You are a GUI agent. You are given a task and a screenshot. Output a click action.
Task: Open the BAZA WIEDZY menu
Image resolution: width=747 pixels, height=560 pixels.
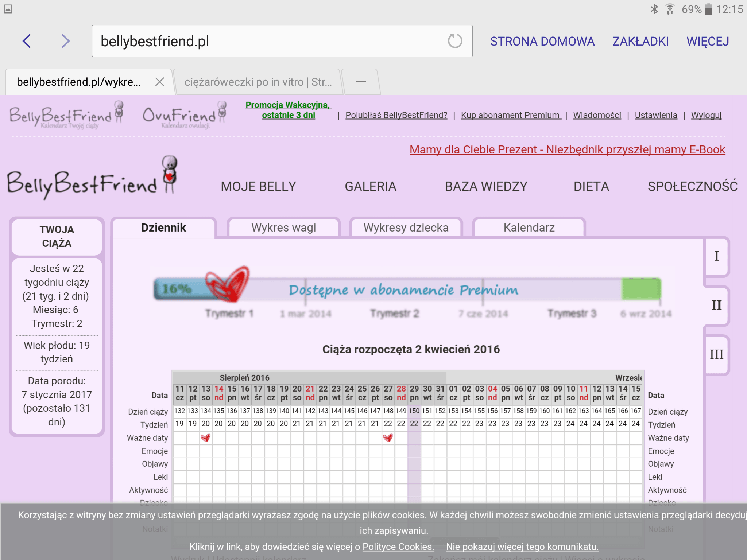[x=486, y=187]
